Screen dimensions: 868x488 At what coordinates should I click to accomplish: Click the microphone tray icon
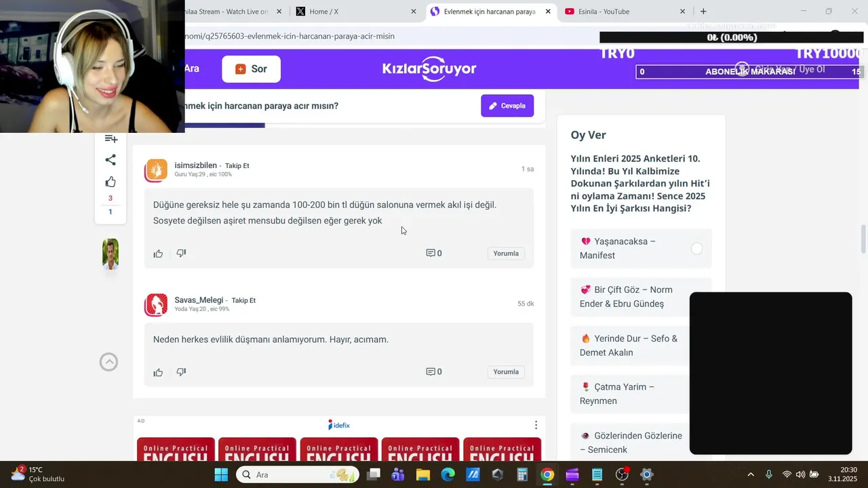[768, 474]
